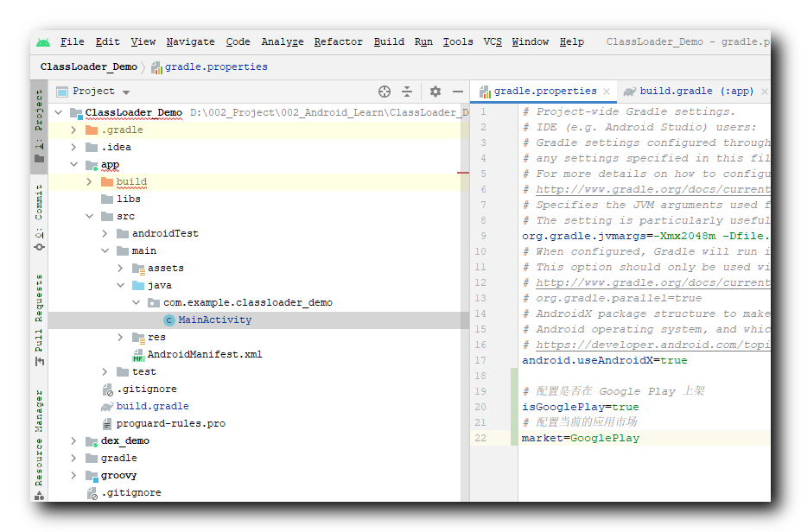Hide the Project panel via the minus icon
This screenshot has height=532, width=801.
coord(458,91)
